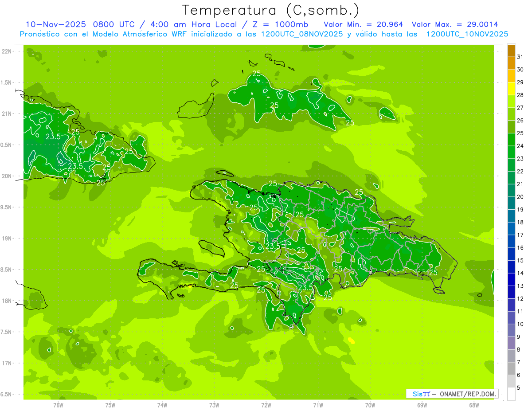Select the teal legend swatch between 19 and 20

[511, 203]
